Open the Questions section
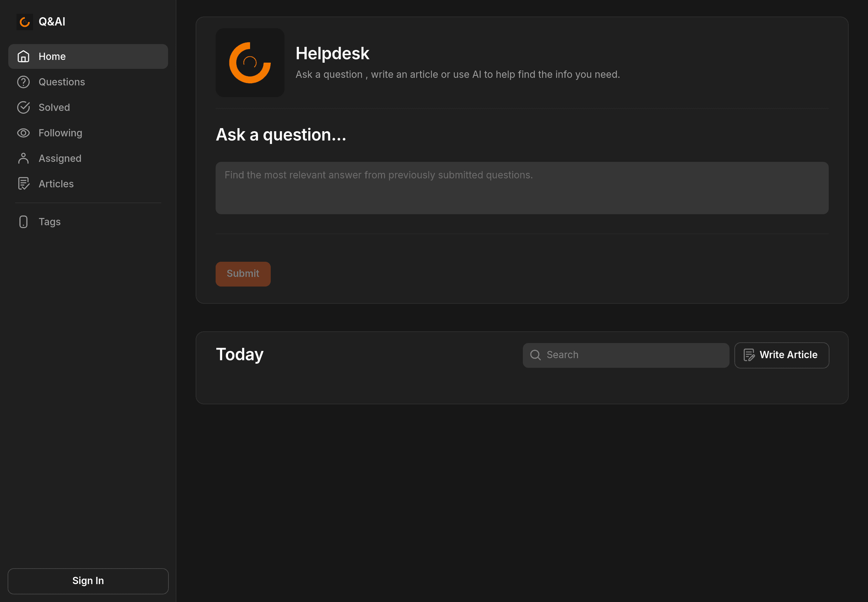 pyautogui.click(x=62, y=82)
